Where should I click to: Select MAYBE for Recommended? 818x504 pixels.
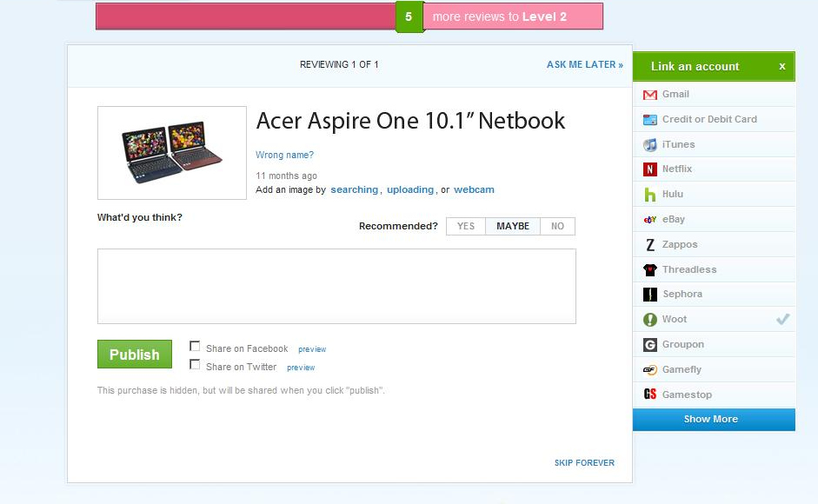point(513,227)
